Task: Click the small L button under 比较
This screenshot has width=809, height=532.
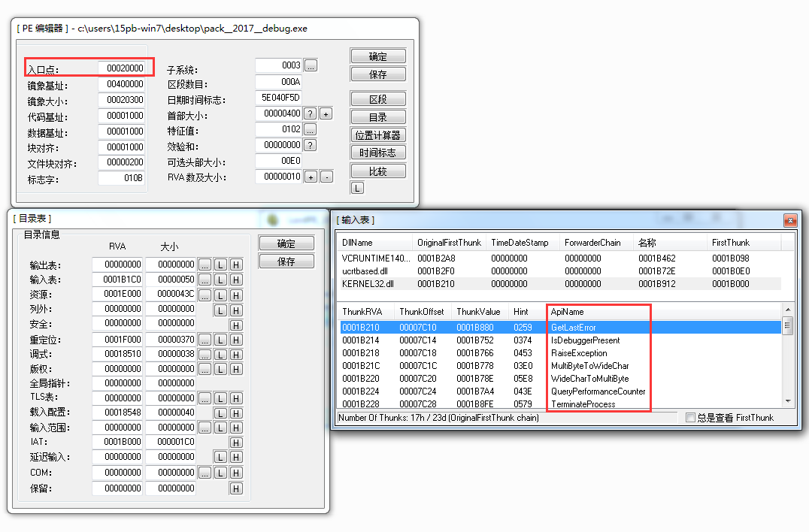Action: pyautogui.click(x=358, y=188)
